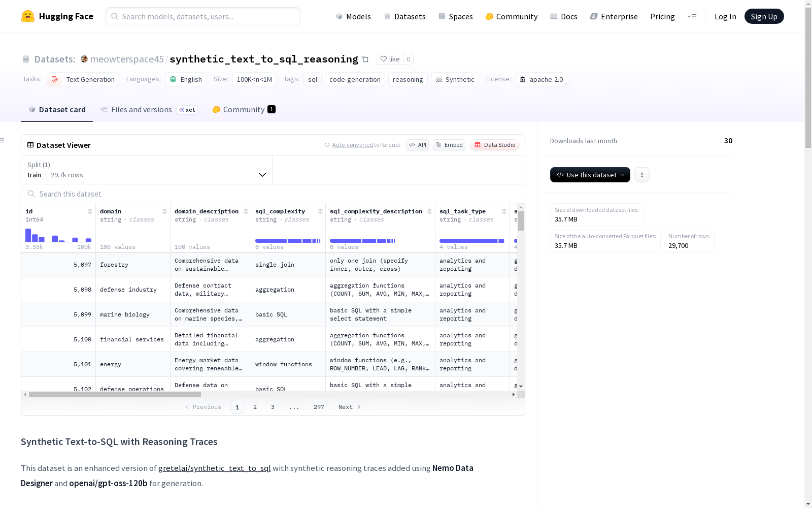Jump to page 297 of the dataset
Screen dimensions: 812x508
tap(319, 407)
